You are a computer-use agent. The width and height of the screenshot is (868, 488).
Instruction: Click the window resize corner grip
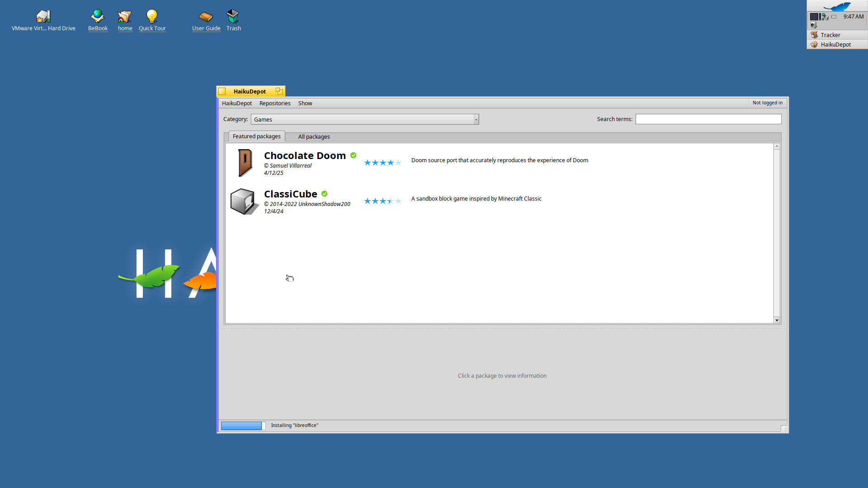click(784, 429)
